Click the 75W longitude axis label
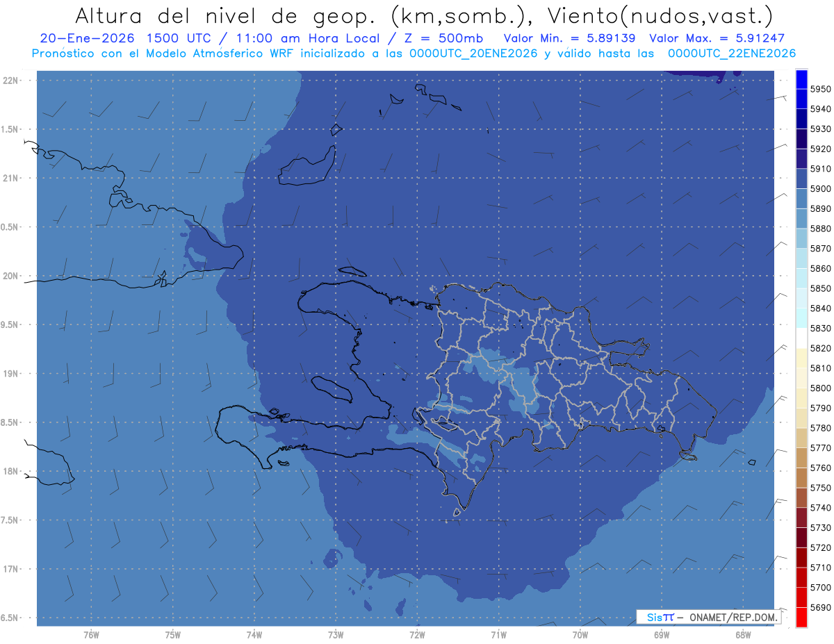This screenshot has width=834, height=644. click(x=172, y=634)
